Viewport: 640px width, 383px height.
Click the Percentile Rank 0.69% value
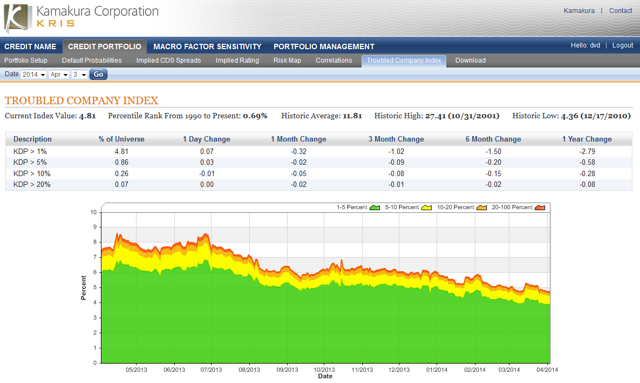coord(255,116)
